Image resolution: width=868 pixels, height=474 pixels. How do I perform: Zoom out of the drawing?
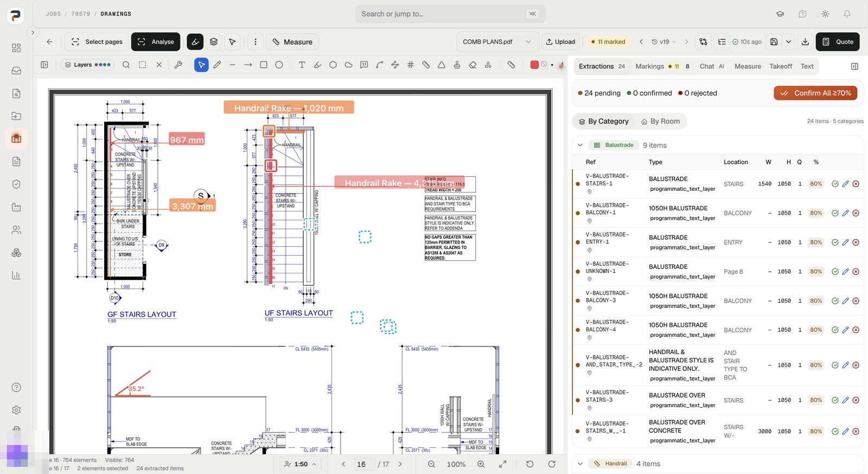tap(431, 464)
